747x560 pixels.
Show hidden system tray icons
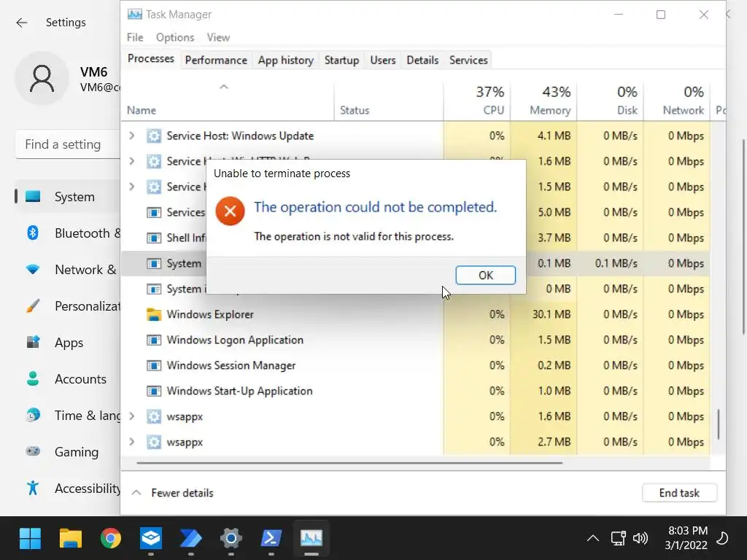point(592,539)
